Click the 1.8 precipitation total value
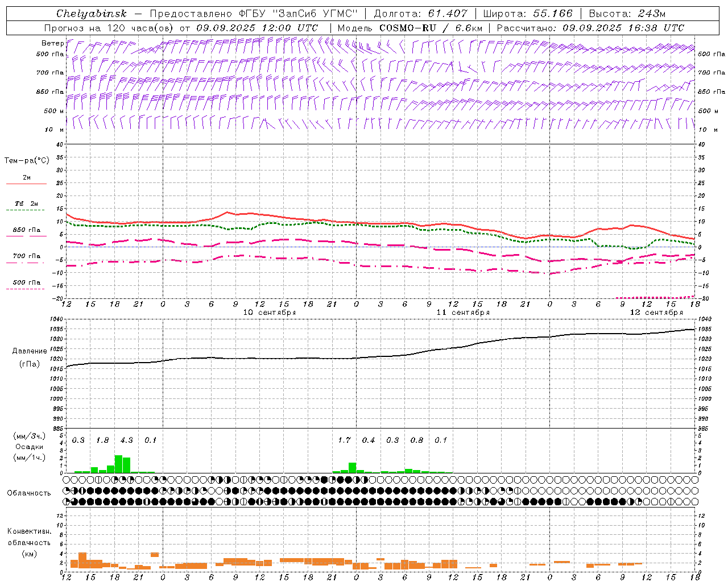 [102, 440]
